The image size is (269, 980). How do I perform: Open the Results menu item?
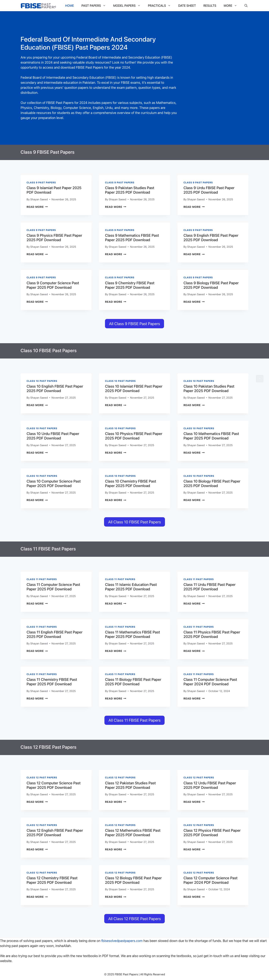210,6
